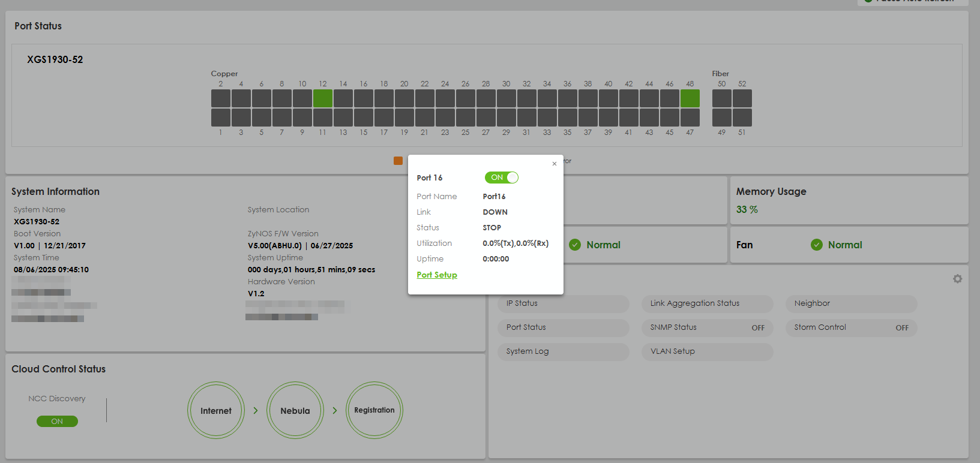Select copper port 24 icon
980x463 pixels.
(x=445, y=98)
